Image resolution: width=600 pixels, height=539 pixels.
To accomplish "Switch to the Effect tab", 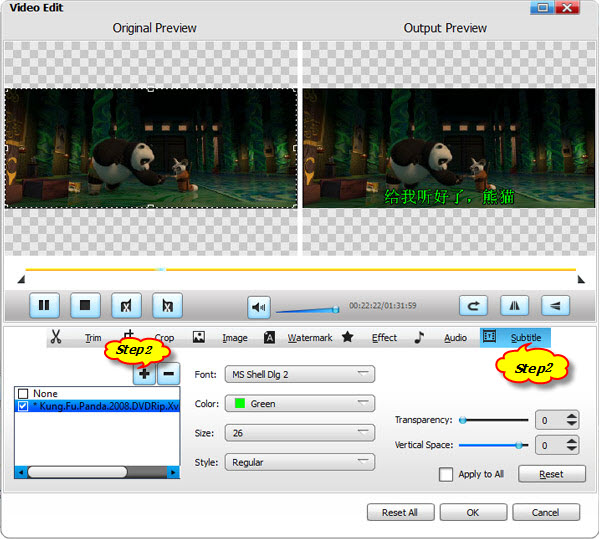I will click(384, 338).
